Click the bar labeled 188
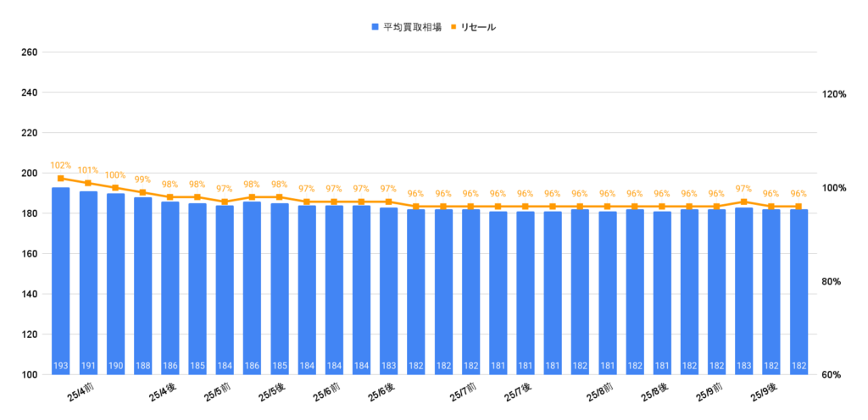This screenshot has height=420, width=868. point(142,285)
